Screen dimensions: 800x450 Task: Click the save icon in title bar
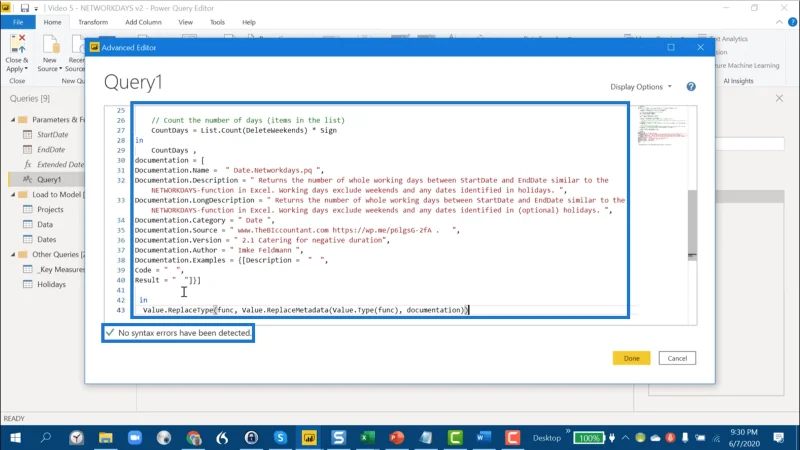(x=24, y=8)
